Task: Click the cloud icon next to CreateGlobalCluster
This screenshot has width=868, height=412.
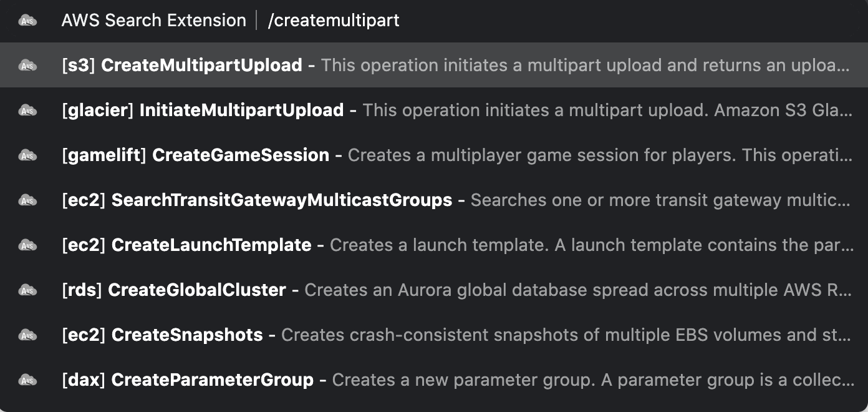Action: 27,290
